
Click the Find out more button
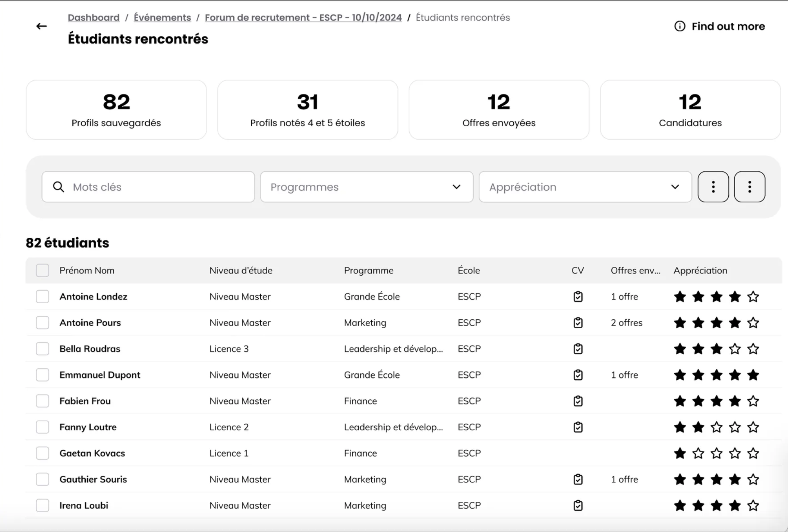click(728, 26)
